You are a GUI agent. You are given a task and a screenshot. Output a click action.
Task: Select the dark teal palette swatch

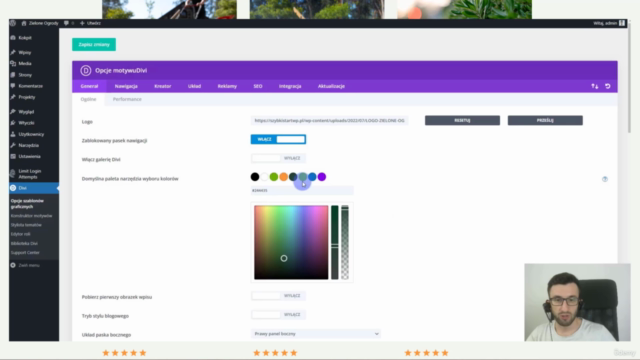(x=293, y=177)
